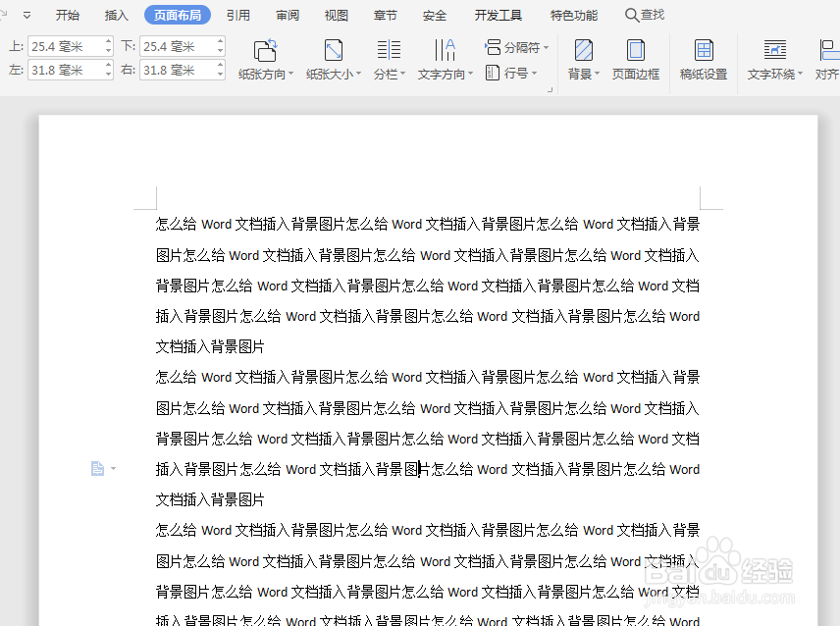Click the right margin 右 input field
Viewport: 840px width, 626px height.
point(178,70)
